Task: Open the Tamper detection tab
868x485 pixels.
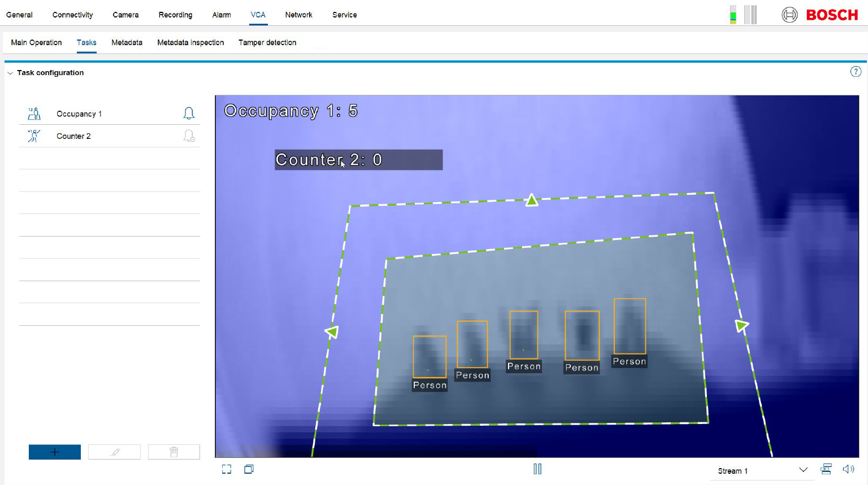Action: pos(267,42)
